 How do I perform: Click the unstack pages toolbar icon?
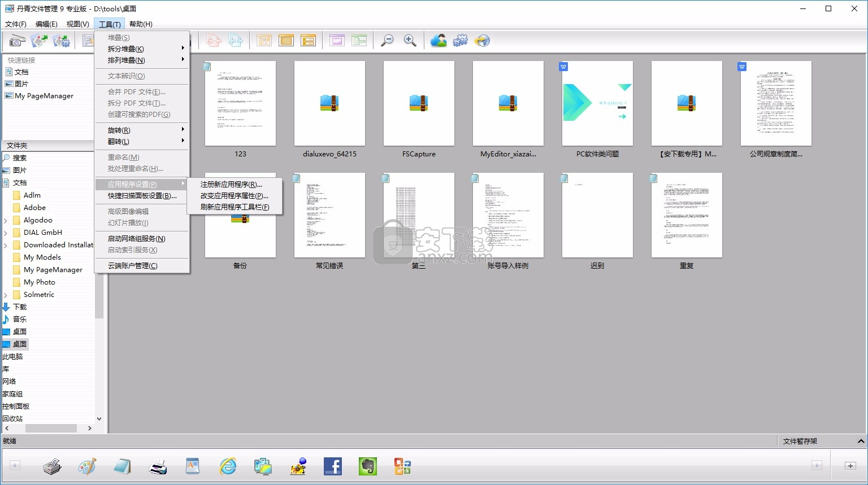236,41
